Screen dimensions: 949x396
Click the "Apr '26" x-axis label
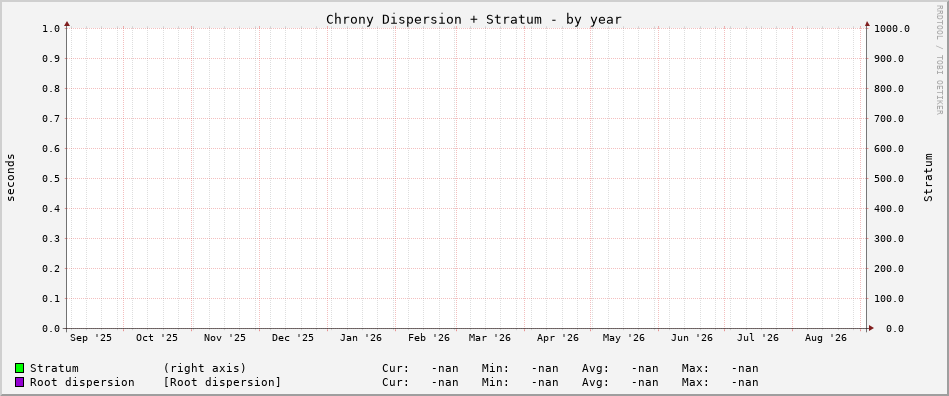(557, 338)
